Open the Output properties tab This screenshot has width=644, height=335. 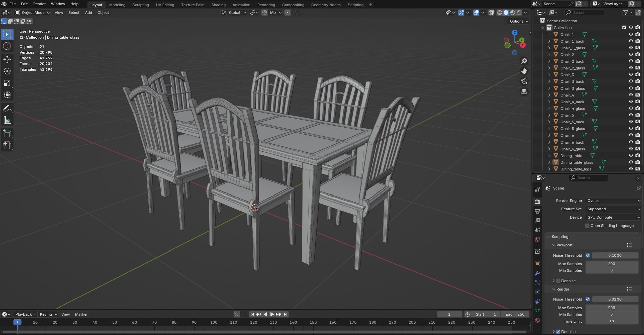(x=537, y=211)
